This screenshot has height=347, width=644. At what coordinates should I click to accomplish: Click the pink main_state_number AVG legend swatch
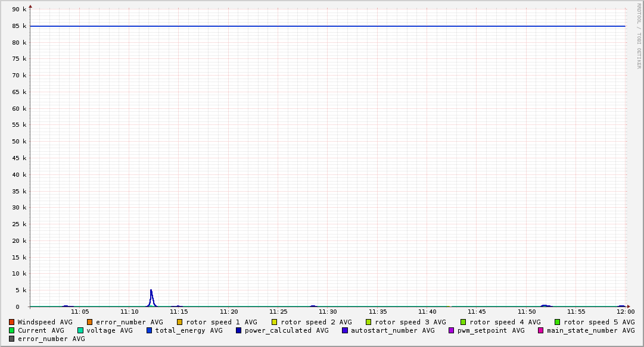(541, 330)
